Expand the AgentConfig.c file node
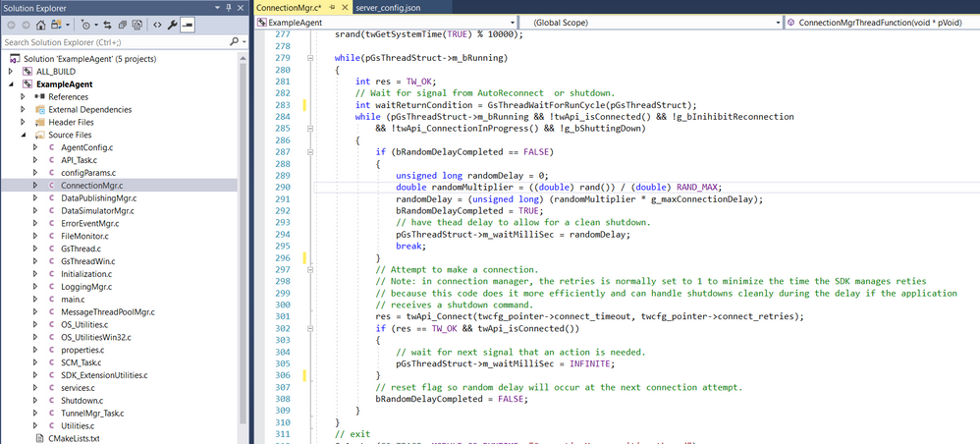Screen dimensions: 980x444 pyautogui.click(x=35, y=147)
